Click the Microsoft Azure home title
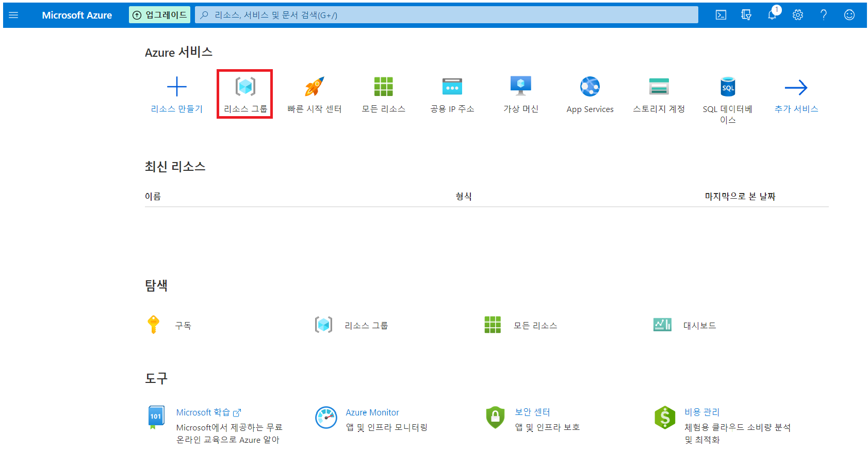The width and height of the screenshot is (868, 449). (77, 15)
